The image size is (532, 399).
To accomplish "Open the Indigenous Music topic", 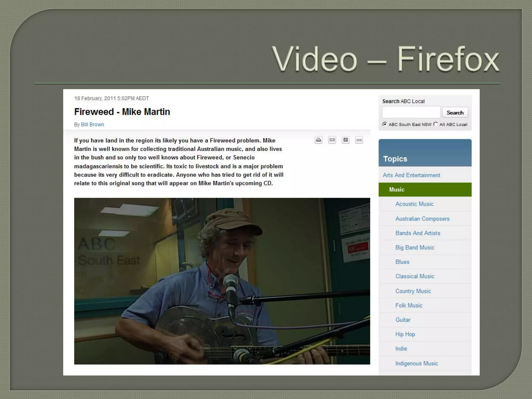I will coord(417,363).
